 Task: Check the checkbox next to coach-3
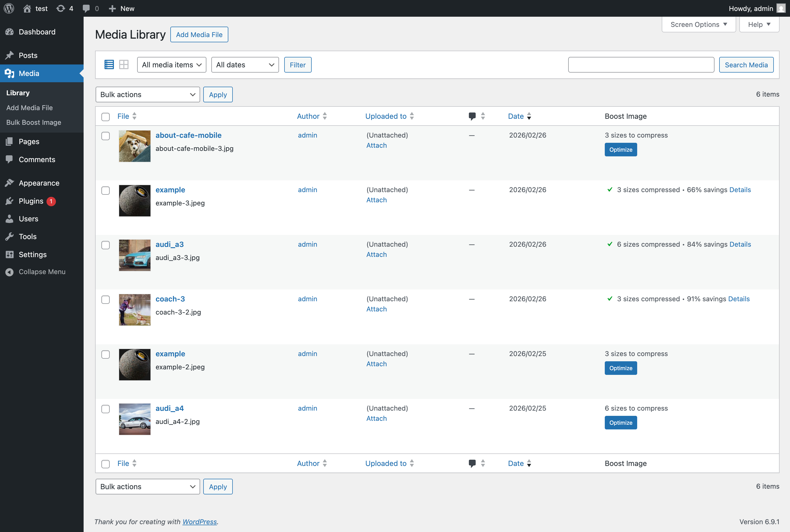click(106, 300)
